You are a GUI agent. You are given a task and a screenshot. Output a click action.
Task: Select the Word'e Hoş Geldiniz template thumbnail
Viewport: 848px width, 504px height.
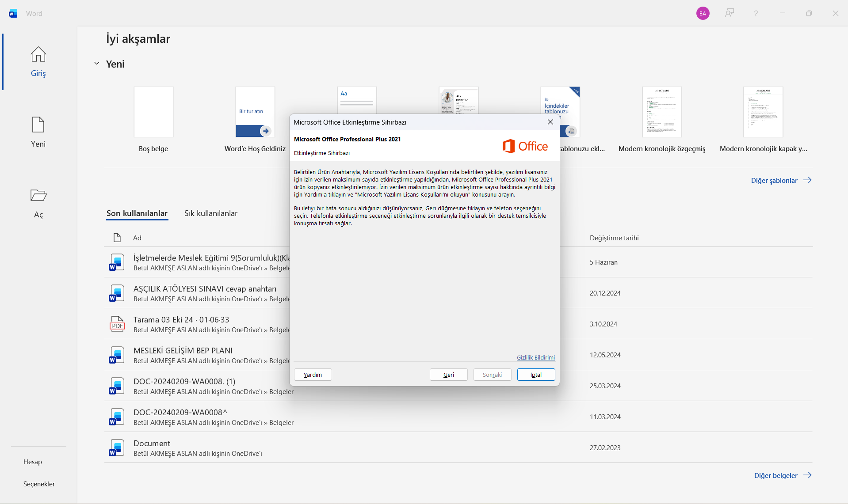point(255,112)
